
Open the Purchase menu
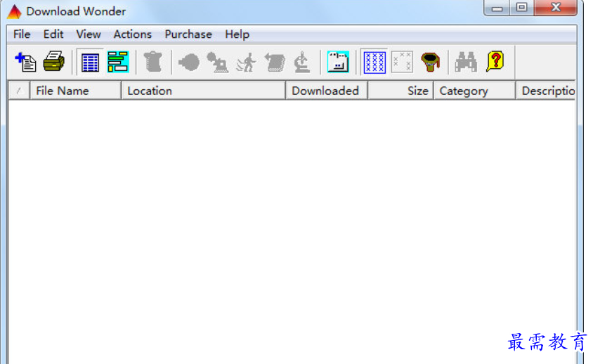(188, 34)
